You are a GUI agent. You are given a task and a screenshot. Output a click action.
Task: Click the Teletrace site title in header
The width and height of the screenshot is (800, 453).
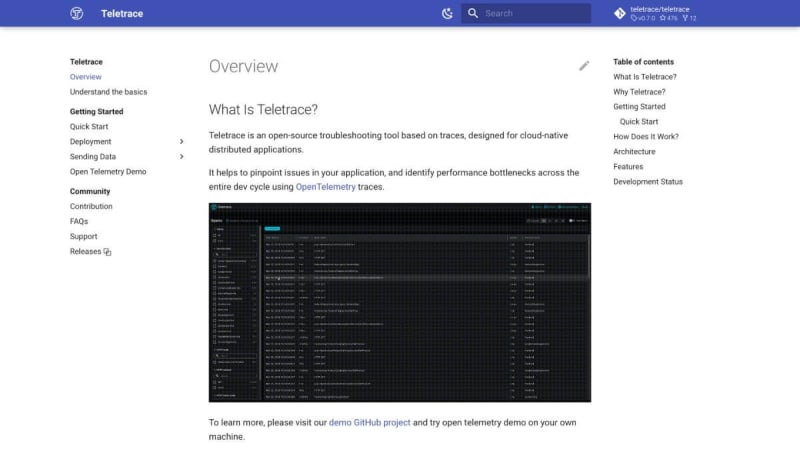[x=122, y=14]
